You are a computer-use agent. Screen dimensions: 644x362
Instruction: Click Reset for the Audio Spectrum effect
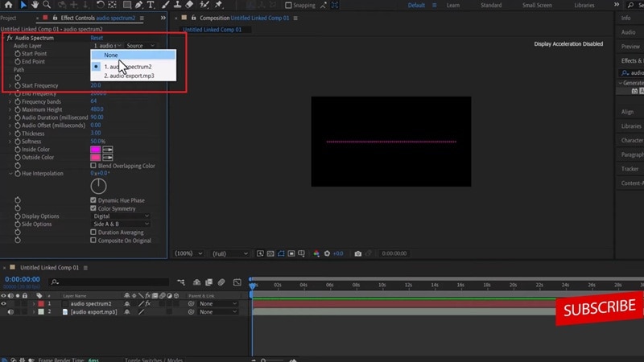[x=97, y=38]
